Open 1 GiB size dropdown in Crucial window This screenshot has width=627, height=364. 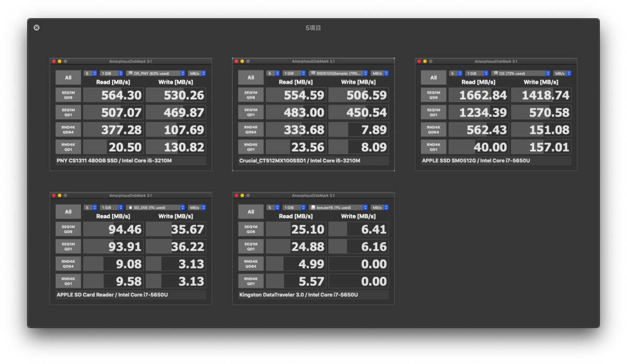294,74
